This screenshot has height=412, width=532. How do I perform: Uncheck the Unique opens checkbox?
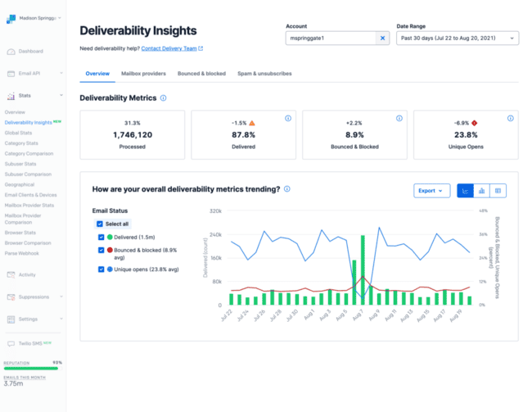point(101,269)
